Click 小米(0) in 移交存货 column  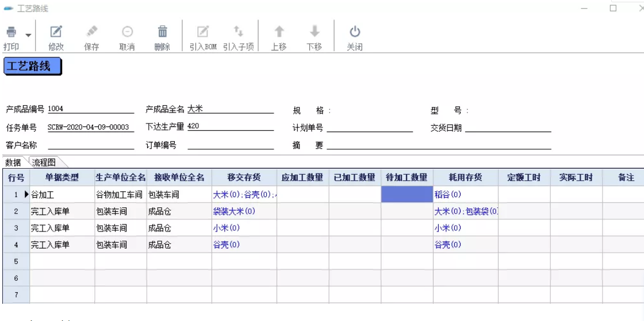tap(227, 227)
